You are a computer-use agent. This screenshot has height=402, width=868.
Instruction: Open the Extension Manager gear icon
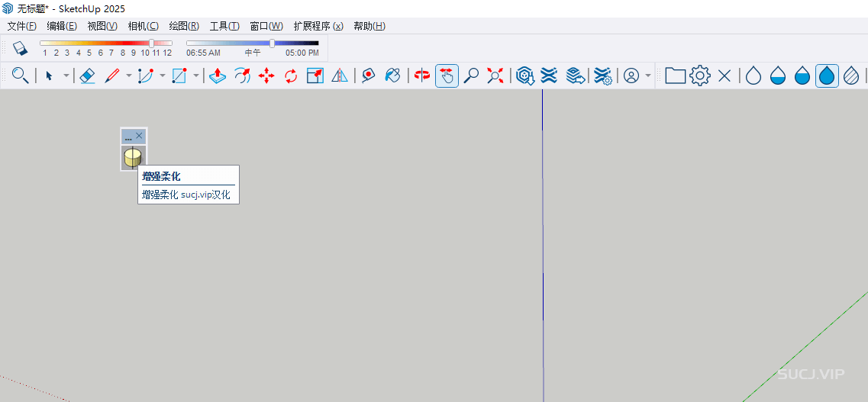pos(602,76)
